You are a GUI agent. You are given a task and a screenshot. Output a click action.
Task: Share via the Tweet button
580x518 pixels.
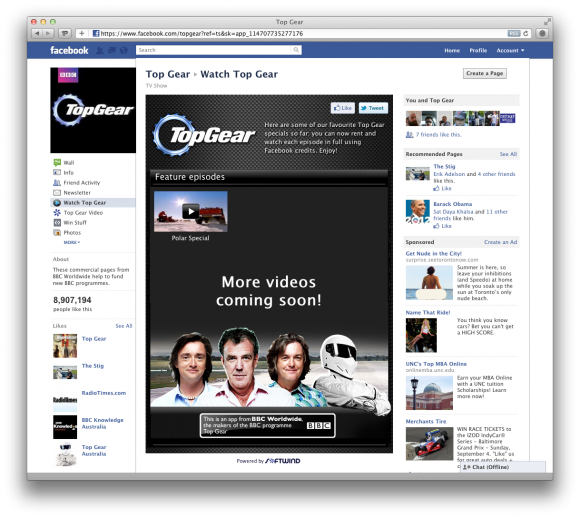coord(373,108)
